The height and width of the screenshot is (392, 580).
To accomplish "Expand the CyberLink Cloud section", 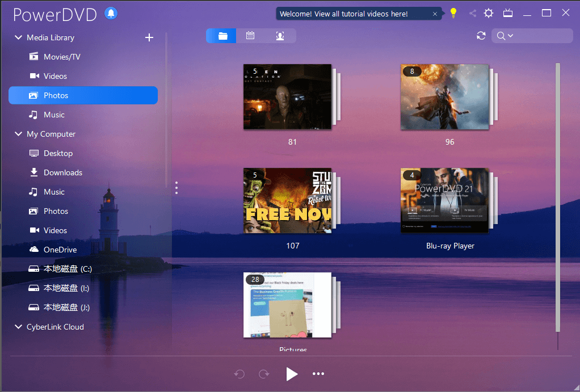I will pos(18,327).
